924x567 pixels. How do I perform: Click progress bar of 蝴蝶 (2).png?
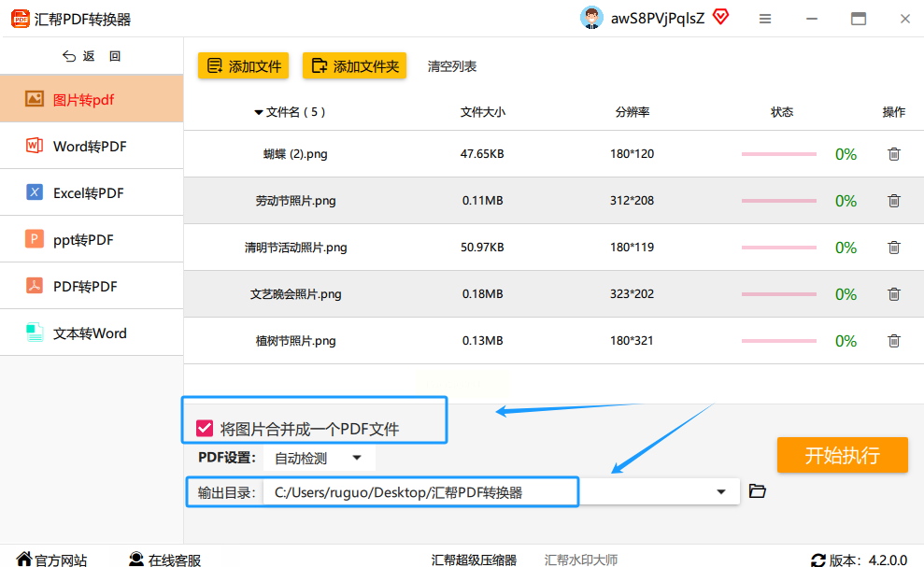778,154
